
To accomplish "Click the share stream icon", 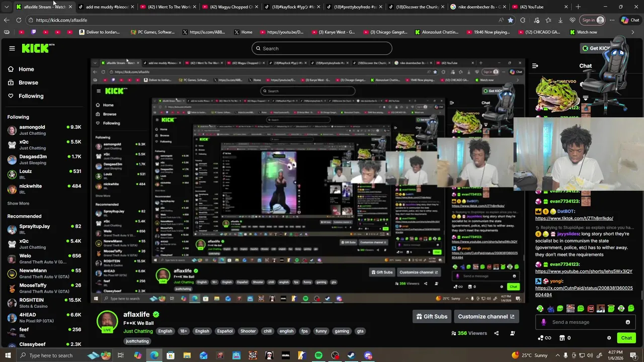I will tap(496, 333).
